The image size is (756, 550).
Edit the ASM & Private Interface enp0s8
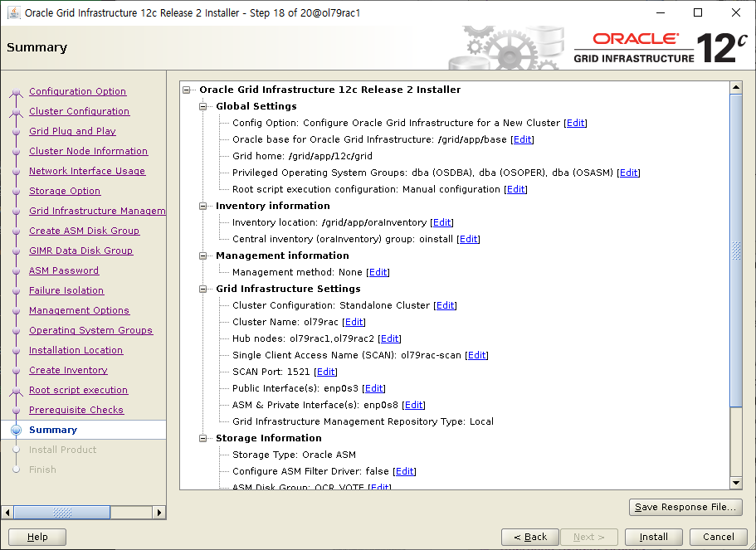coord(413,405)
